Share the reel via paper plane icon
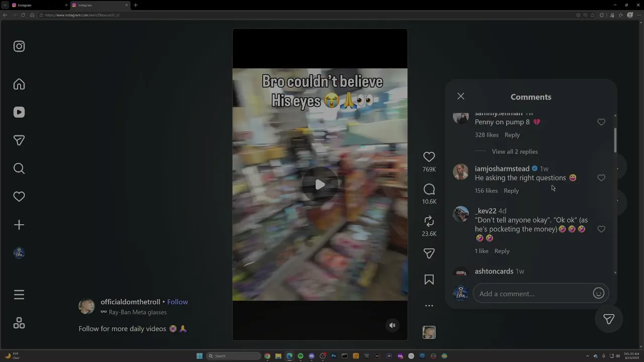 click(429, 253)
